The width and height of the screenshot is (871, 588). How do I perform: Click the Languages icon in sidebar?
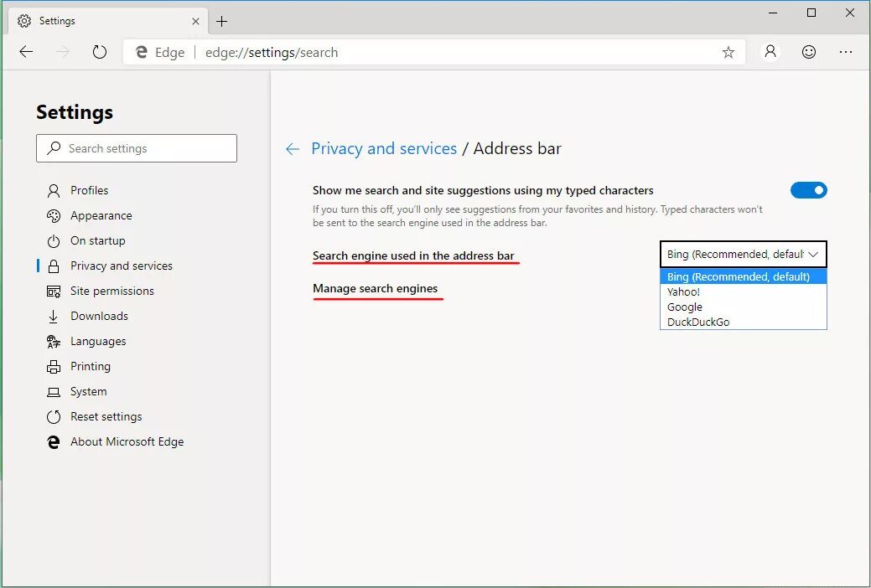(54, 342)
